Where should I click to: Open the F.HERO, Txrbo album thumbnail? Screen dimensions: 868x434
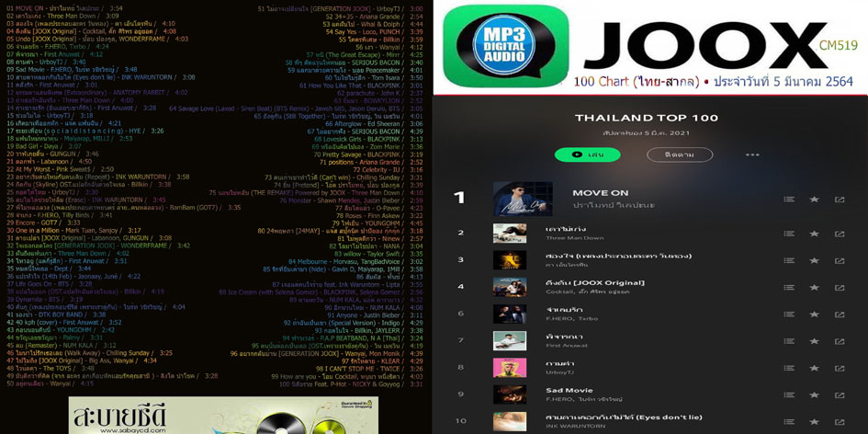pyautogui.click(x=510, y=314)
